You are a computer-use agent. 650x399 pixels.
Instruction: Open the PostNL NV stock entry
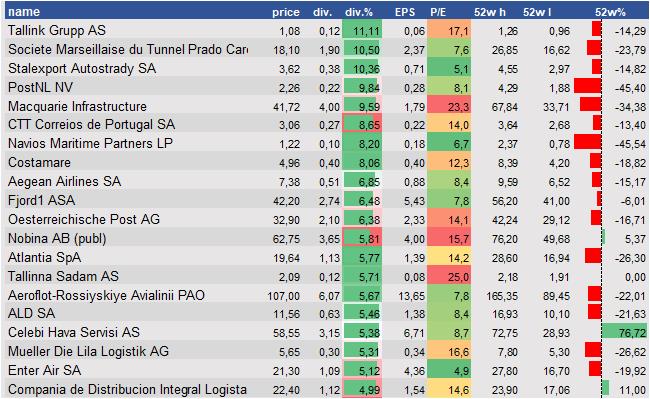point(40,87)
